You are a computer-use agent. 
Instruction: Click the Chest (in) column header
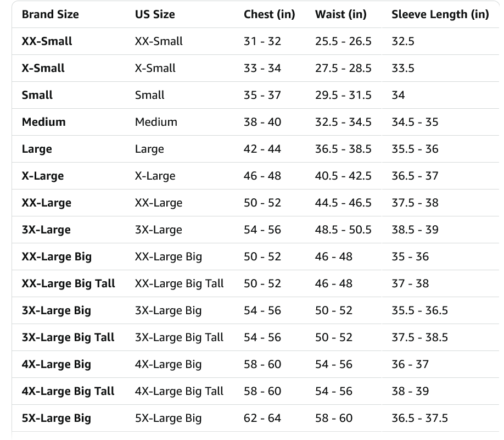pos(269,14)
